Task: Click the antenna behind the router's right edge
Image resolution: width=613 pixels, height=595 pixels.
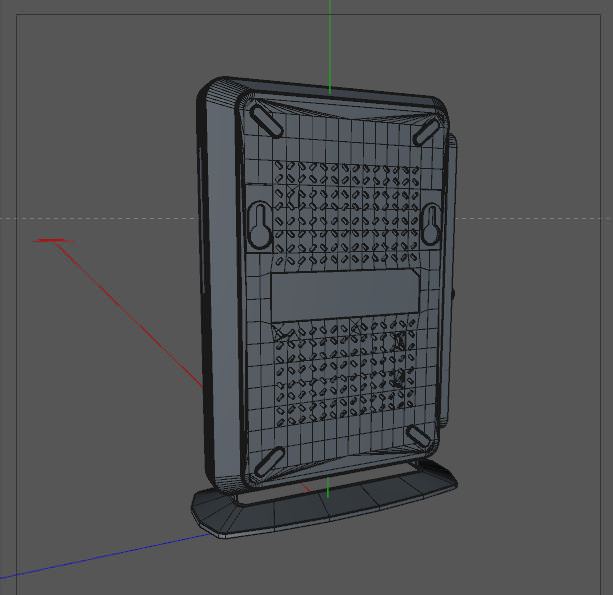Action: tap(450, 280)
